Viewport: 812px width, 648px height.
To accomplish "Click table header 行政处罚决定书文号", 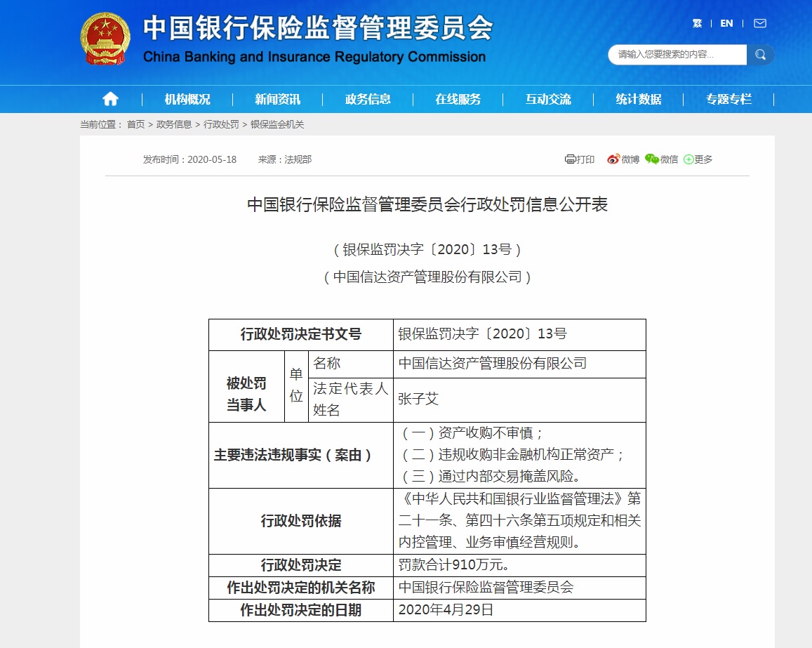I will (x=301, y=335).
